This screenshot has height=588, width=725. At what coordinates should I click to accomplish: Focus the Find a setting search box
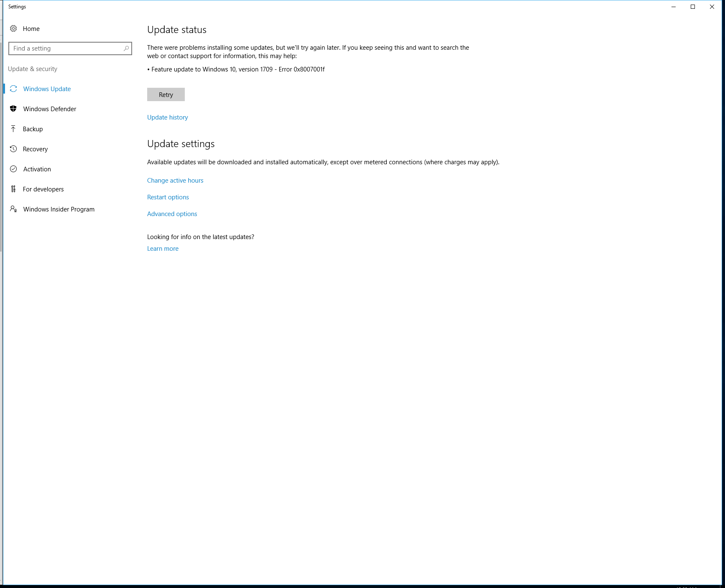[70, 48]
